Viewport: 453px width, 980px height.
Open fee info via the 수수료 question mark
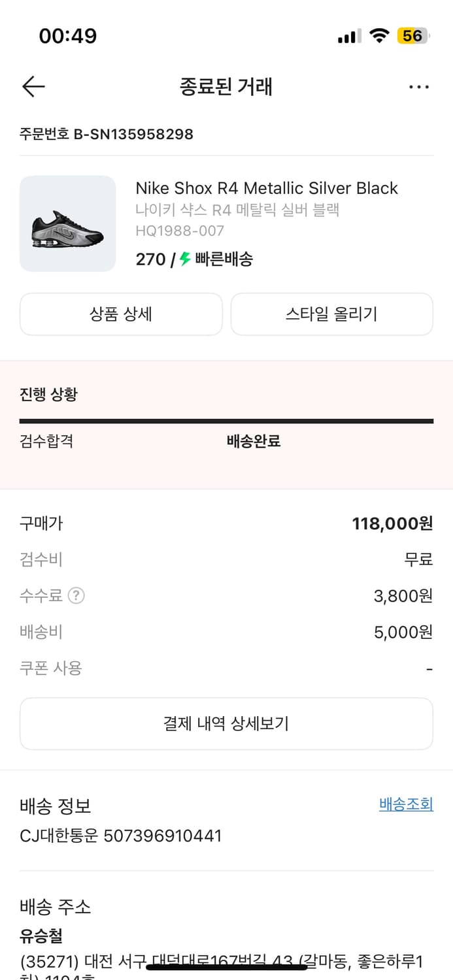(76, 595)
